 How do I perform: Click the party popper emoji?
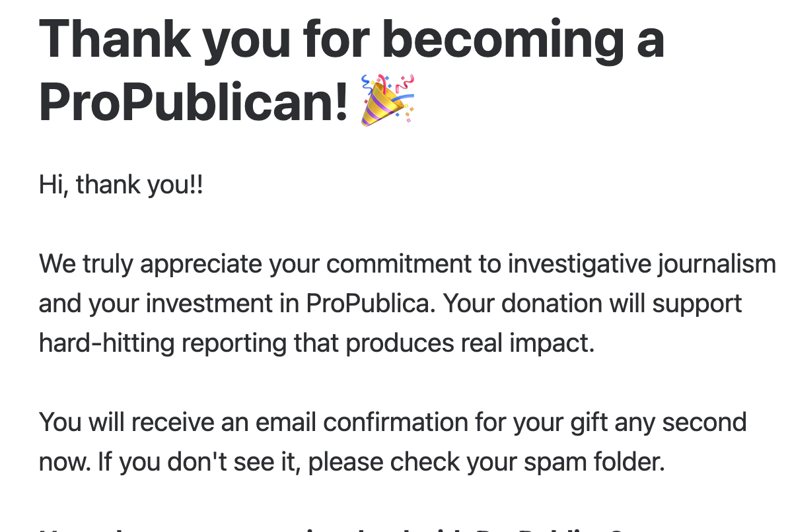pyautogui.click(x=387, y=100)
